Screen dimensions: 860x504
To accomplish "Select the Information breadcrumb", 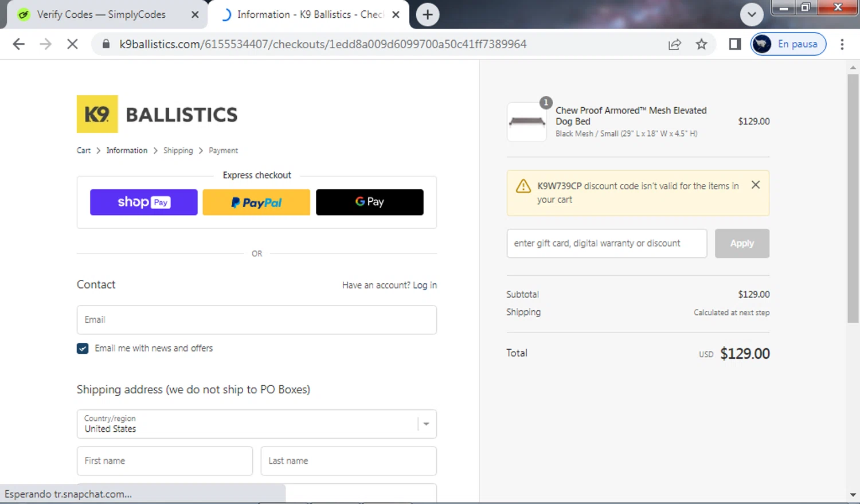I will tap(127, 150).
